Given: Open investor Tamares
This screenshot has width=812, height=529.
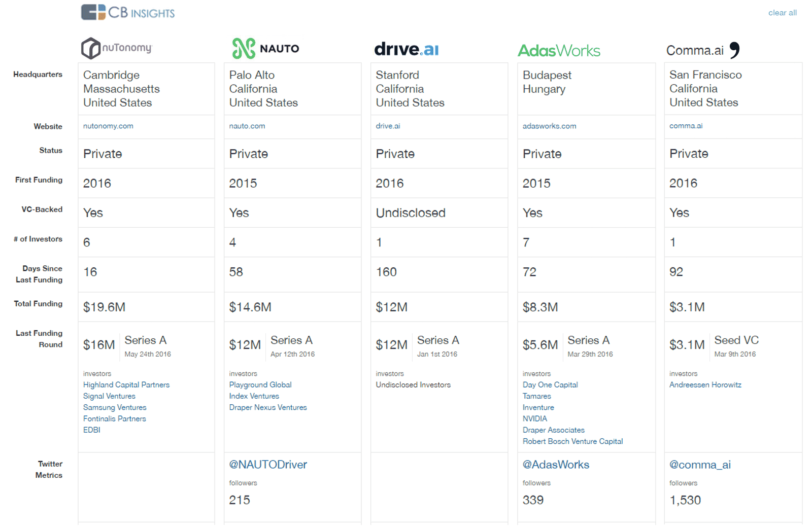Looking at the screenshot, I should (536, 396).
